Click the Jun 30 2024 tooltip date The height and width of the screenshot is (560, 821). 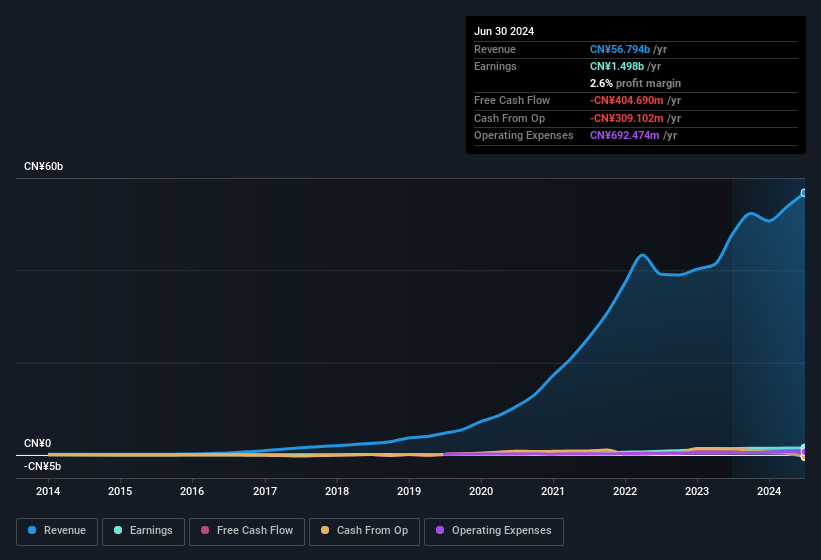(x=504, y=31)
